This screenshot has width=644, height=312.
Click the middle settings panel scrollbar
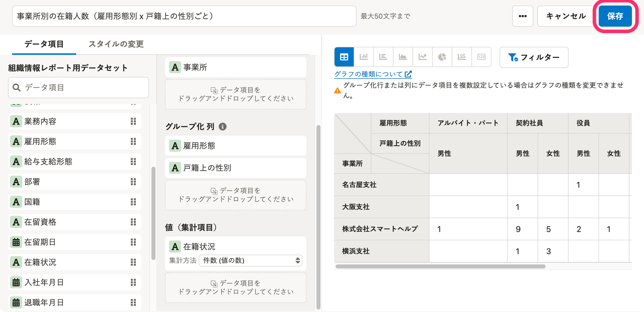coord(318,217)
